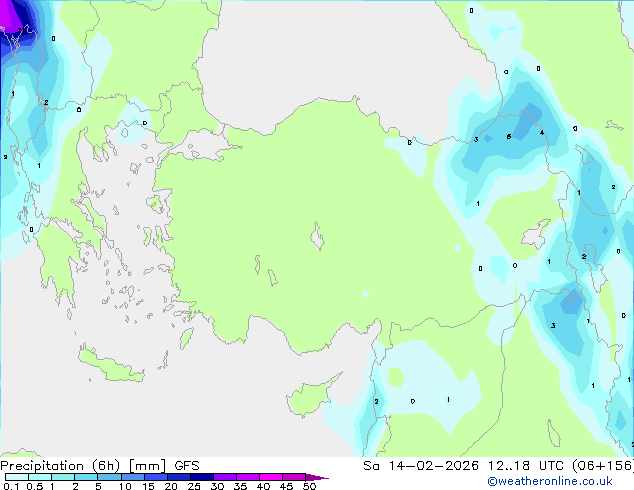Select the 5–10 mm legend color swatch
This screenshot has height=490, width=634.
click(x=110, y=477)
